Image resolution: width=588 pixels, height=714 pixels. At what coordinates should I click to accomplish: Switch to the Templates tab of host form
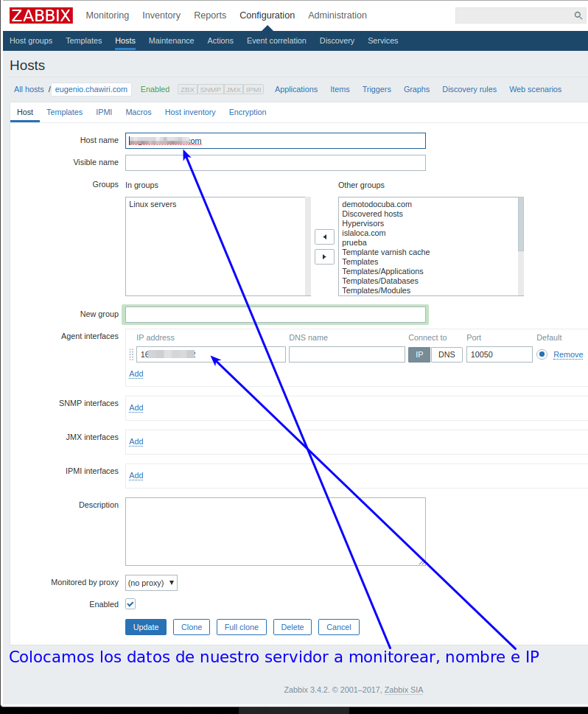click(x=65, y=112)
